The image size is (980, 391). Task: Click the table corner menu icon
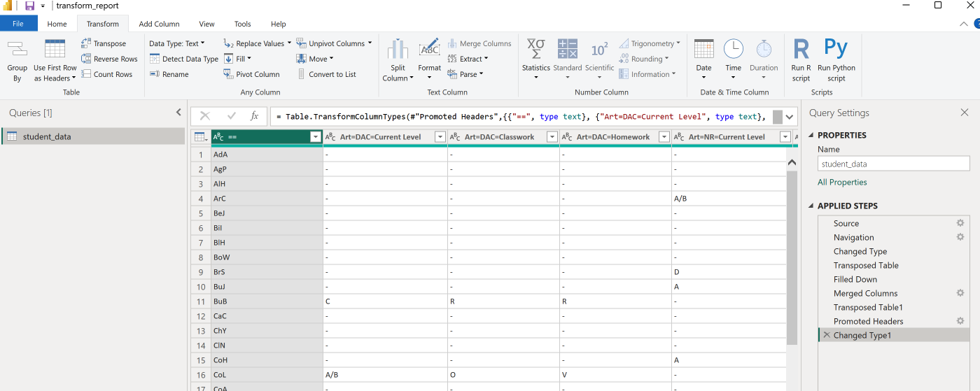(199, 137)
